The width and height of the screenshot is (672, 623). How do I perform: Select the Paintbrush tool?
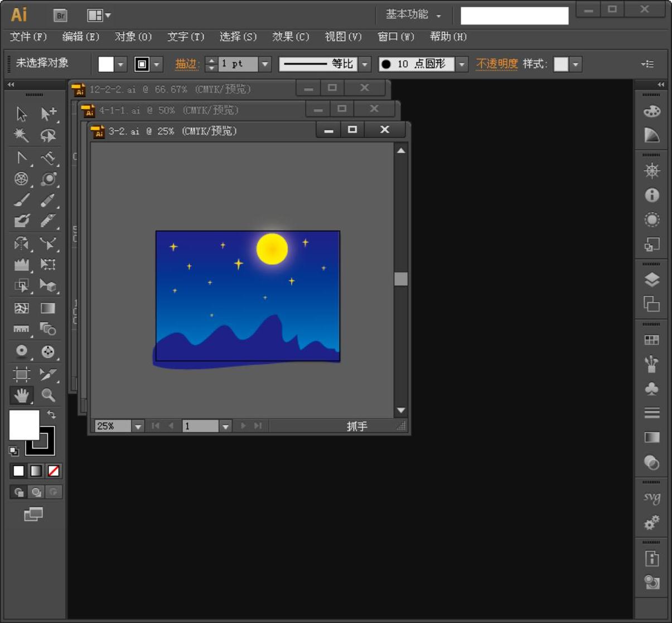21,200
